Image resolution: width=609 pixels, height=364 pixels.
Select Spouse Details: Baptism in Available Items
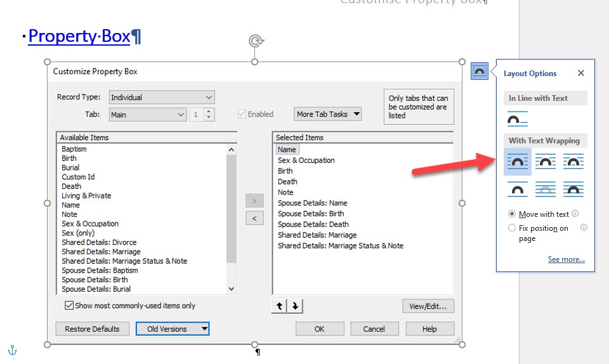(x=100, y=270)
